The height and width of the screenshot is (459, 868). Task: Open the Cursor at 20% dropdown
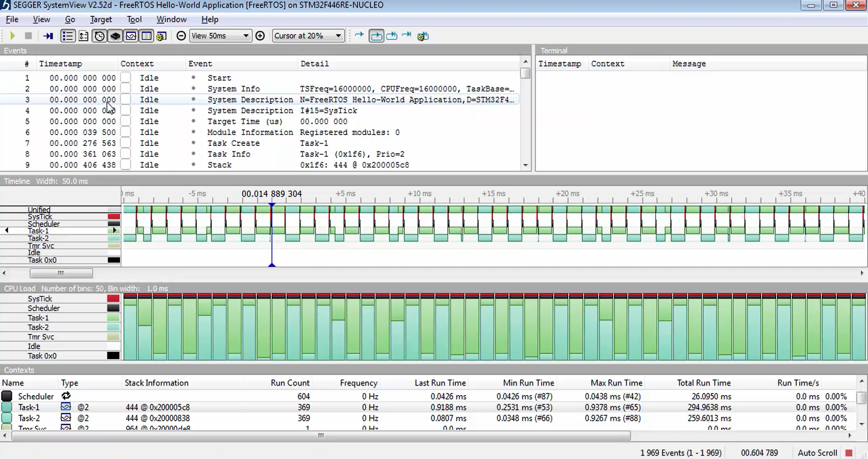tap(308, 36)
